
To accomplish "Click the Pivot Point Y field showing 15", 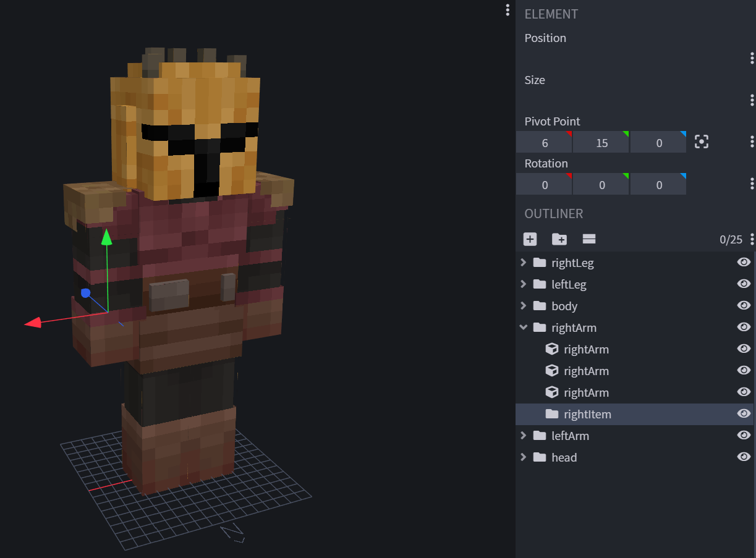I will click(x=601, y=143).
